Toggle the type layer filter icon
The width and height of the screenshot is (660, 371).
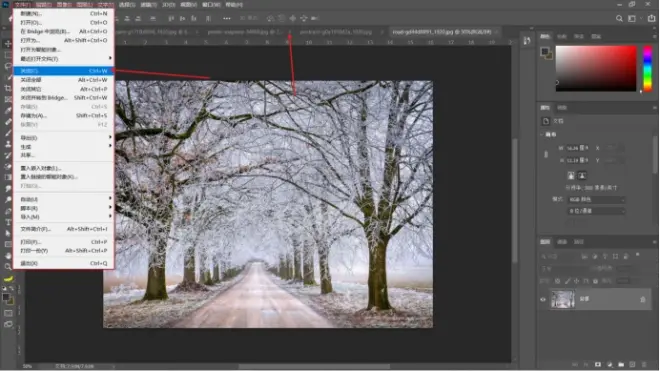click(x=605, y=256)
